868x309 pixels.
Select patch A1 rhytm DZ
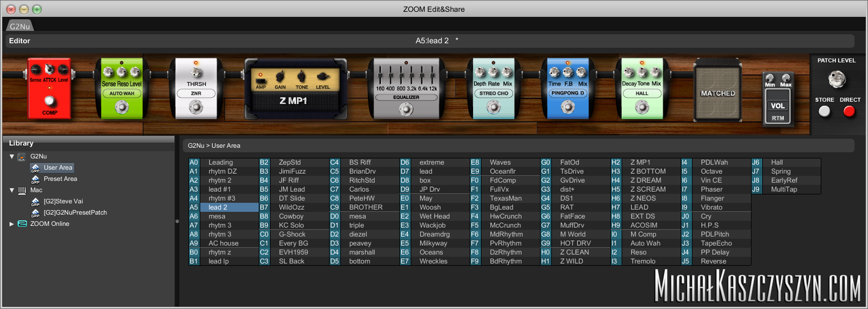223,171
